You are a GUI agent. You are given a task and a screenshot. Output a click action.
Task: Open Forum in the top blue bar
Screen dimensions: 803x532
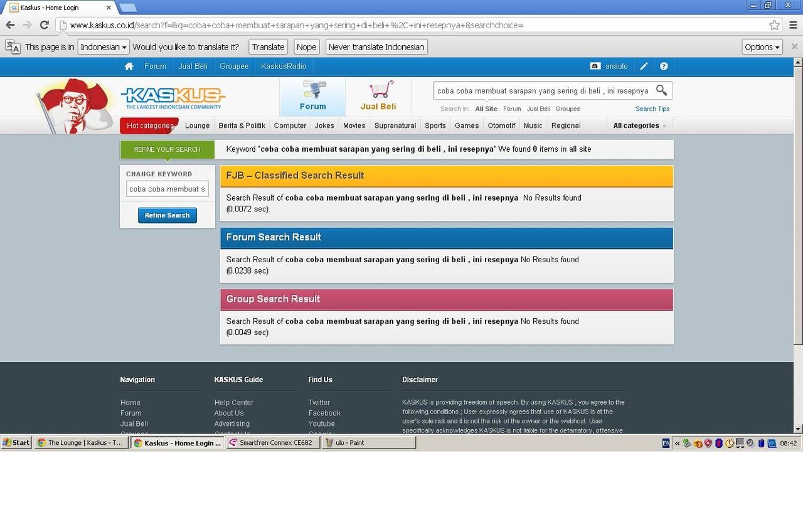(x=155, y=66)
